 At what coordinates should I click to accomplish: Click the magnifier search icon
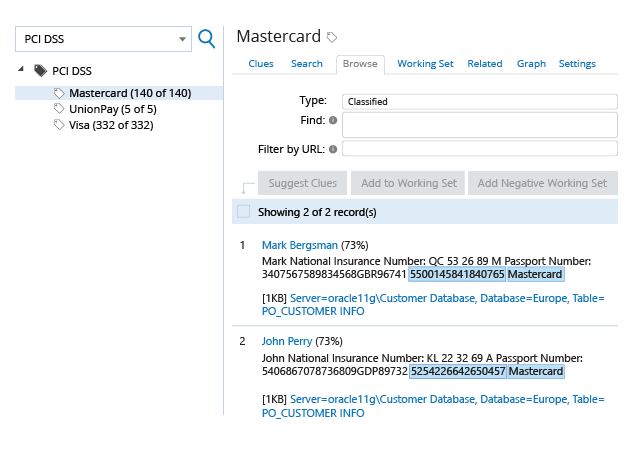(x=206, y=39)
